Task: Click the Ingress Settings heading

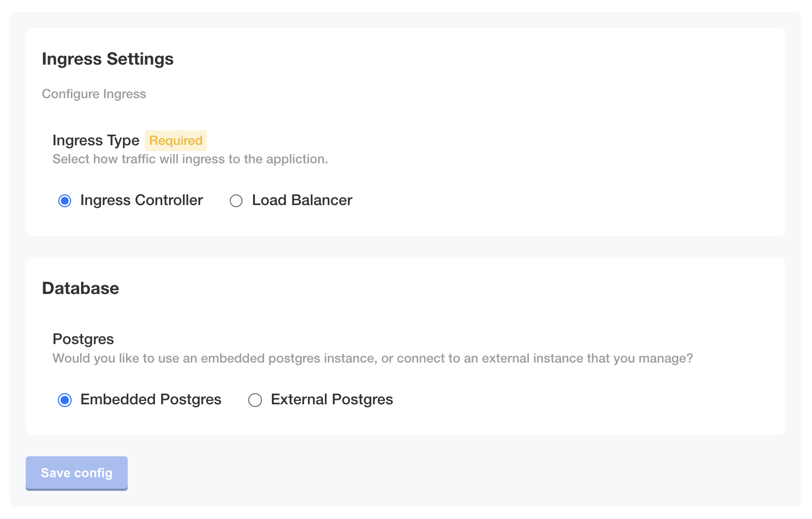Action: (108, 59)
